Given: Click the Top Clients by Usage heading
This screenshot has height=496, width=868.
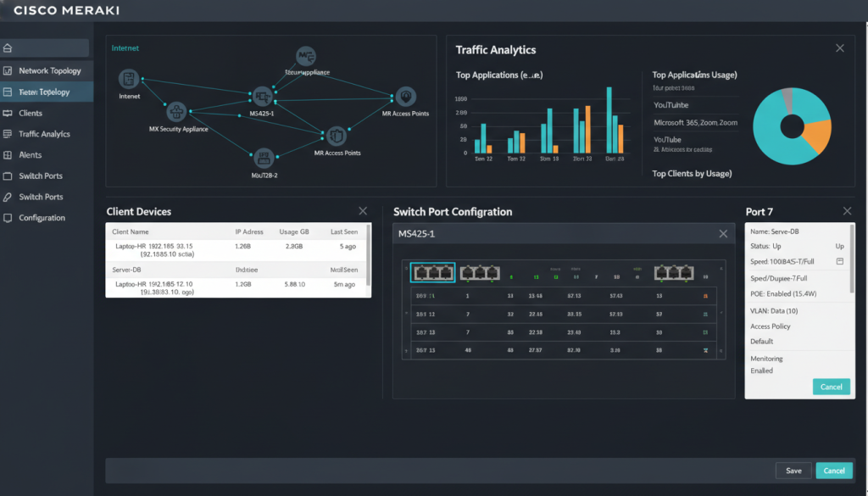Looking at the screenshot, I should [x=692, y=173].
